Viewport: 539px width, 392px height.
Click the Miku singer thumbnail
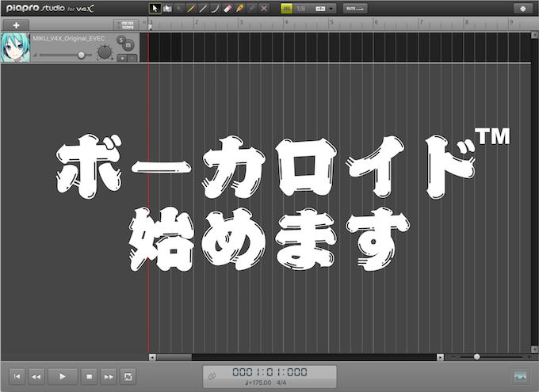coord(16,48)
